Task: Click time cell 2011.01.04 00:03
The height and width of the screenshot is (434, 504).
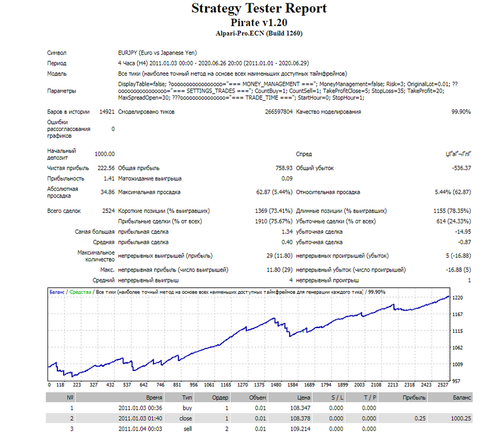Action: pos(140,429)
